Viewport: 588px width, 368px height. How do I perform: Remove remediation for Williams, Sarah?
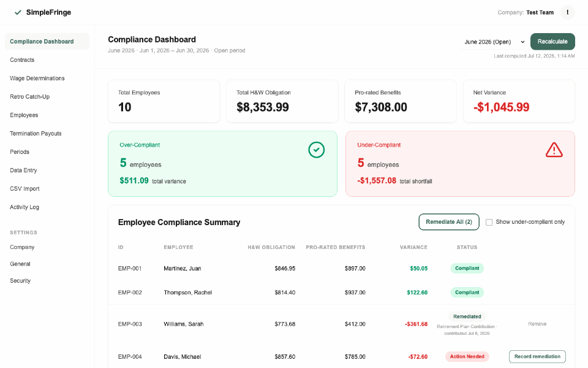pos(537,324)
